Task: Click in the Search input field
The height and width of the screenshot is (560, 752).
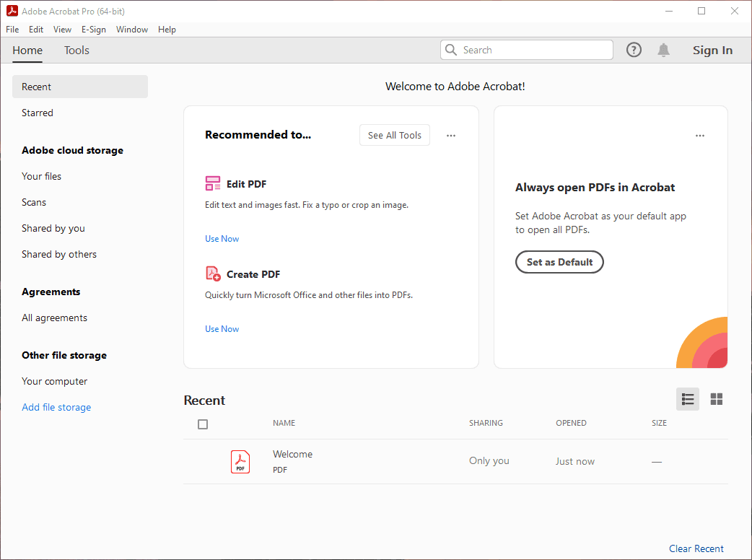Action: 534,50
